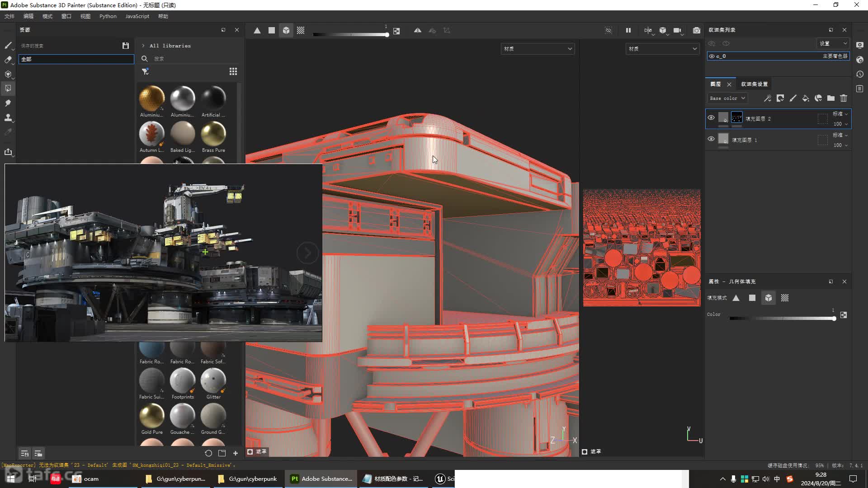
Task: Select the Eraser tool
Action: (x=8, y=60)
